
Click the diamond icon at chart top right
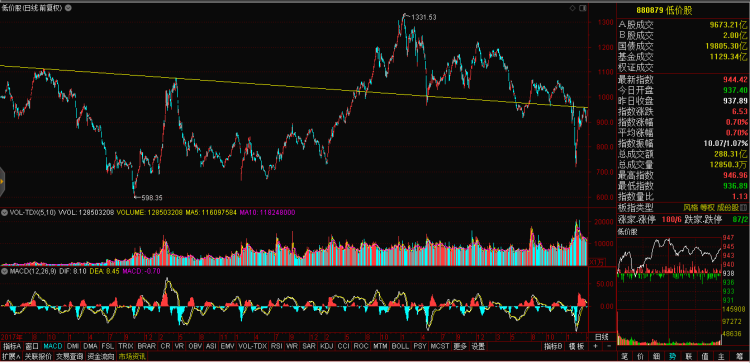(x=573, y=8)
